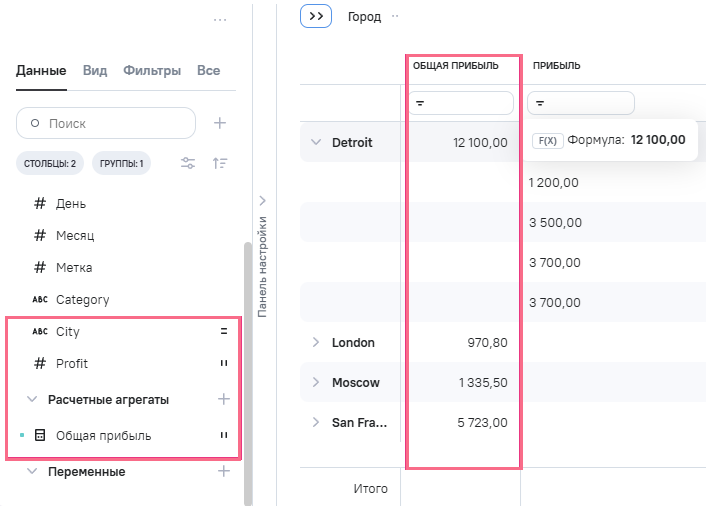Collapse the Расчетные агрегаты section
Viewport: 706px width, 506px height.
point(32,399)
